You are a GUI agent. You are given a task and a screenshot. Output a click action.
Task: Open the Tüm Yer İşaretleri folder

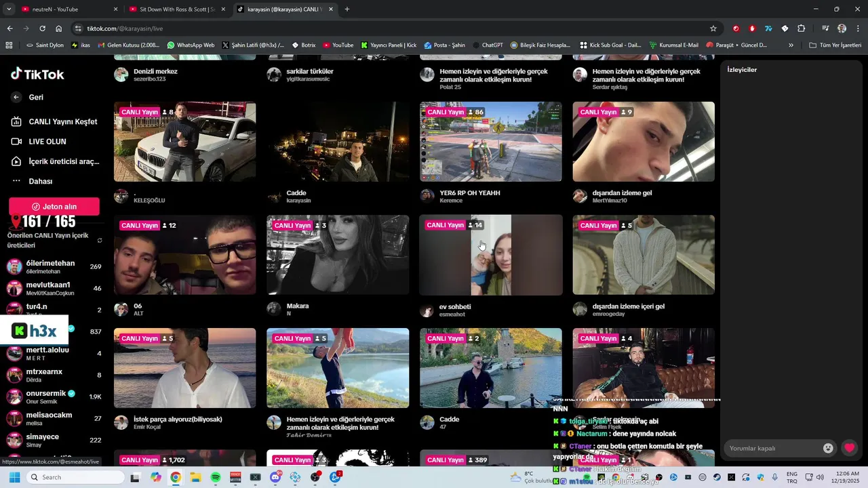pos(835,45)
